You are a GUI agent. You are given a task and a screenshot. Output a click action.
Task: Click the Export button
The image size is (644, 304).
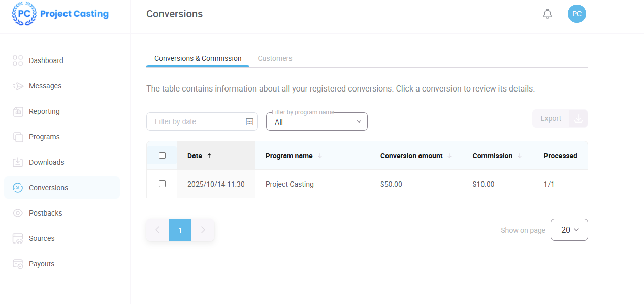[551, 118]
